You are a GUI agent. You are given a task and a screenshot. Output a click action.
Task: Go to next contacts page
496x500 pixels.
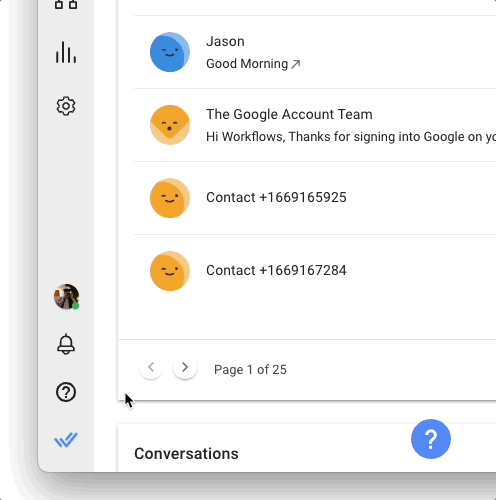pyautogui.click(x=185, y=367)
